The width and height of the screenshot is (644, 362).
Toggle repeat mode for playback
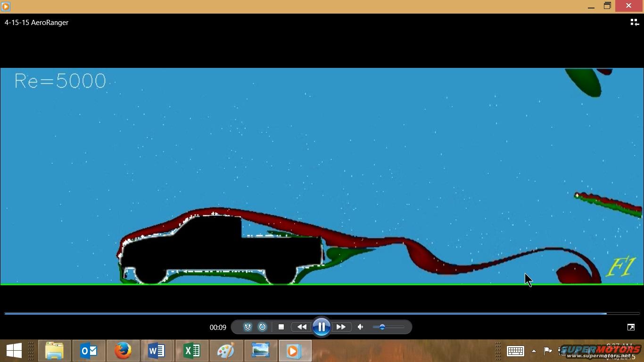[263, 327]
